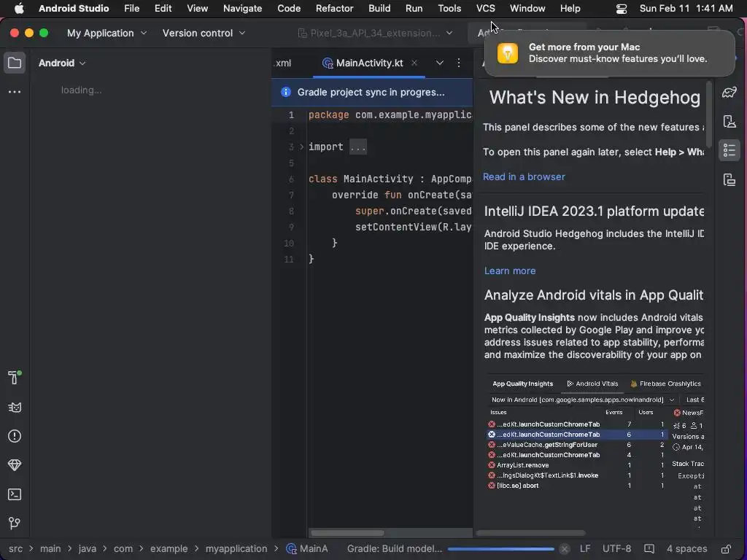Click the MainA class icon in breadcrumb
Viewport: 747px width, 560px height.
290,548
